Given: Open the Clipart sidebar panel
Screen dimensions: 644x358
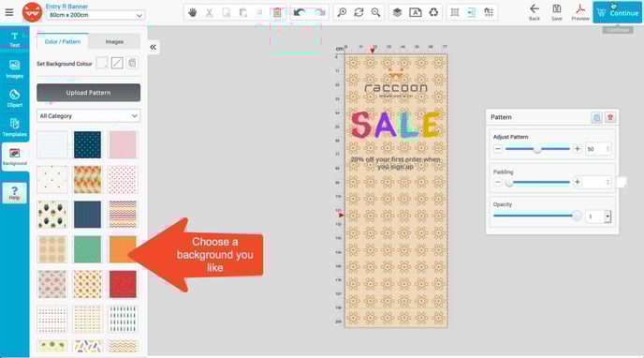Looking at the screenshot, I should coord(14,98).
